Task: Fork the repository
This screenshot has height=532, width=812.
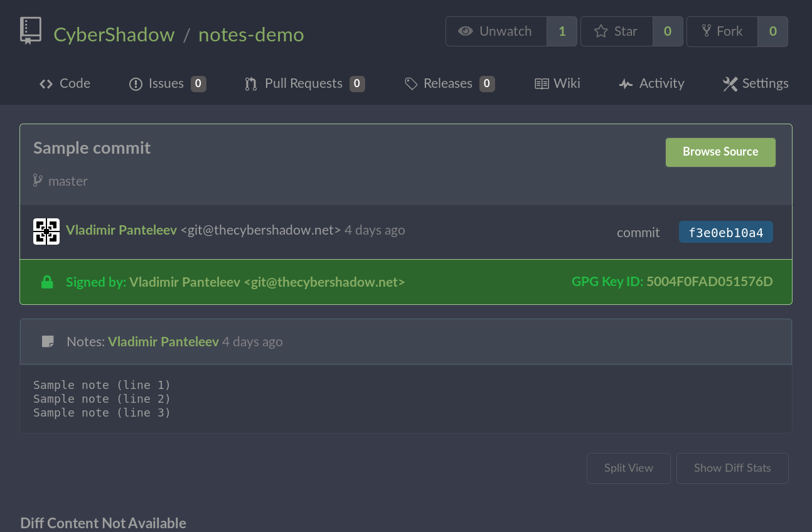Action: tap(722, 31)
